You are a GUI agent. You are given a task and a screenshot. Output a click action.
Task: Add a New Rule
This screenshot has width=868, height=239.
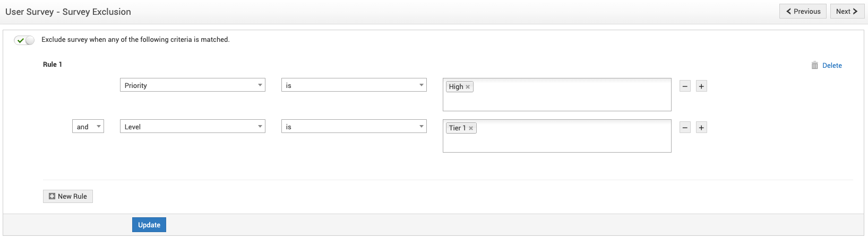[x=68, y=197]
